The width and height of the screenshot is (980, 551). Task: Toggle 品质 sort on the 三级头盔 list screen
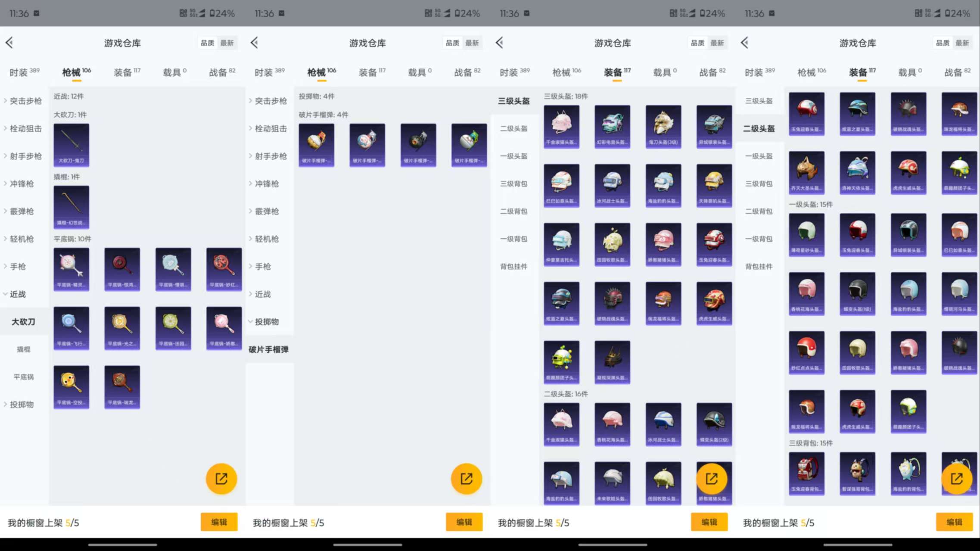pos(697,43)
